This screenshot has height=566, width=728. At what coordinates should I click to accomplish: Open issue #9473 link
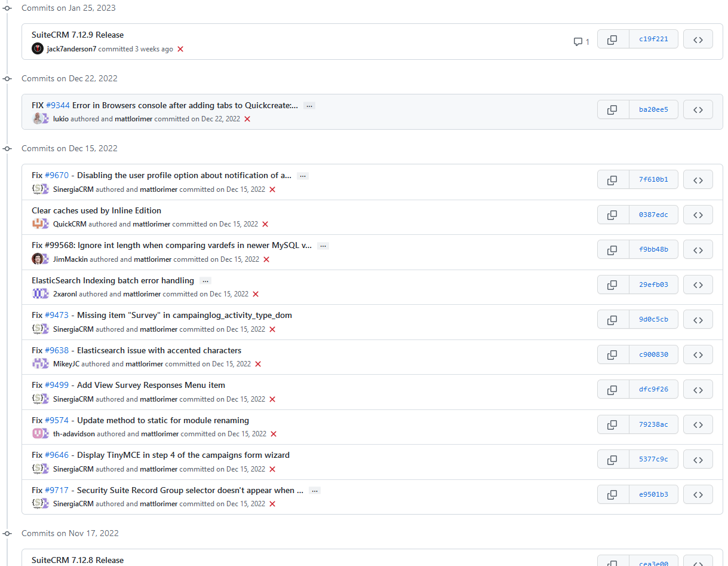point(57,315)
